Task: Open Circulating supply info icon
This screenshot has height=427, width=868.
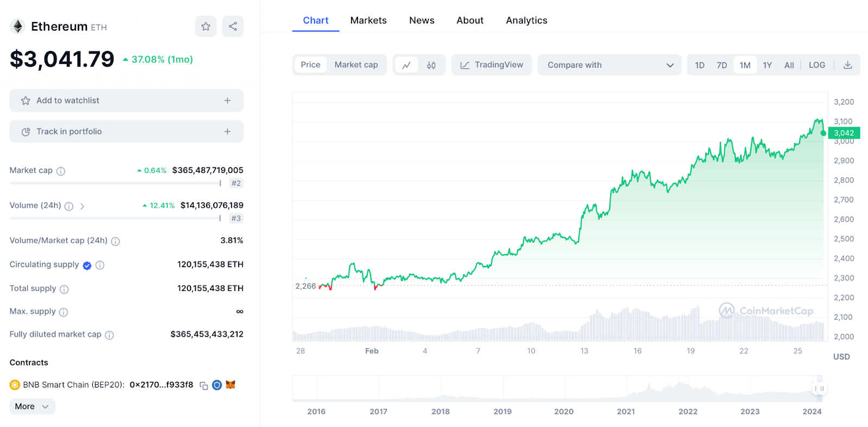Action: point(100,265)
